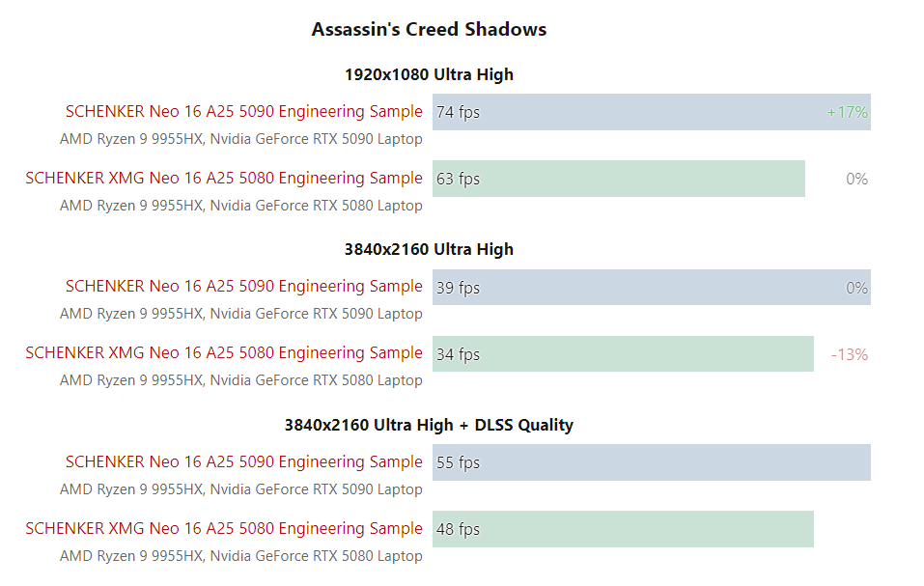Click the 1920x1080 Ultra High heading
This screenshot has height=586, width=924.
(x=429, y=74)
